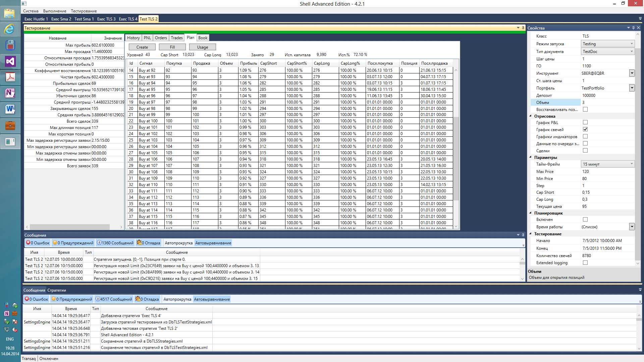Toggle Автовыравнивание in upper messages panel
644x362 pixels.
pos(213,243)
